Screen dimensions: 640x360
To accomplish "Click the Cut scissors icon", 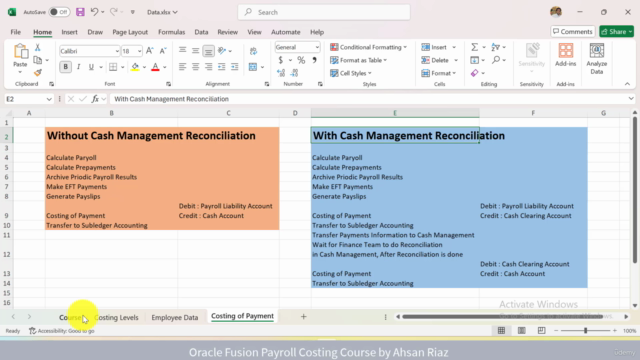I will pos(38,48).
